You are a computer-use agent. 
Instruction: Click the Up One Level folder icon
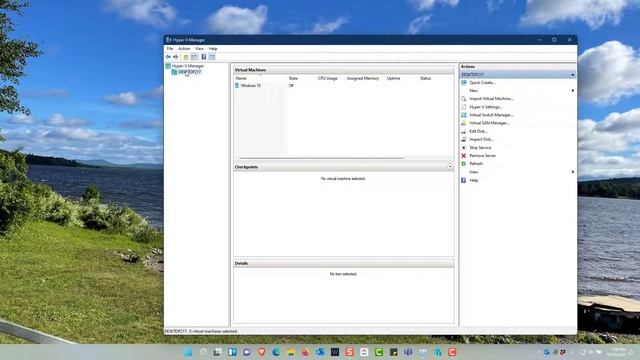pos(186,57)
